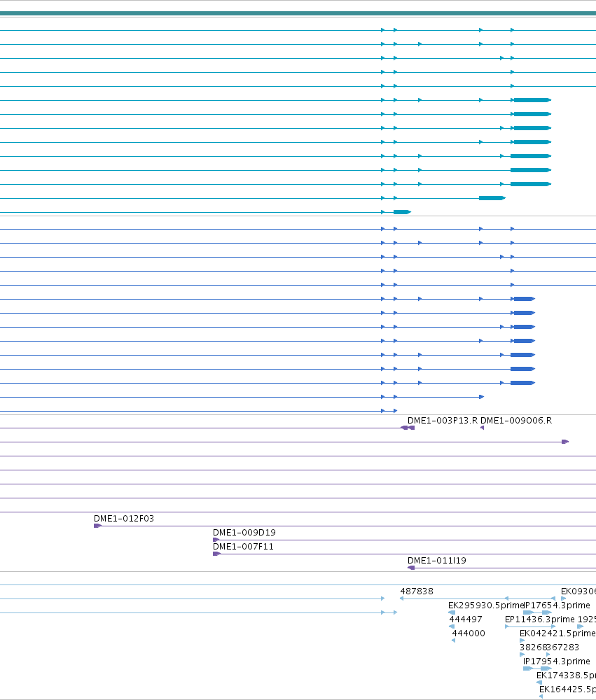
Task: Select the DME1-009O06.R feature label
Action: coord(516,421)
